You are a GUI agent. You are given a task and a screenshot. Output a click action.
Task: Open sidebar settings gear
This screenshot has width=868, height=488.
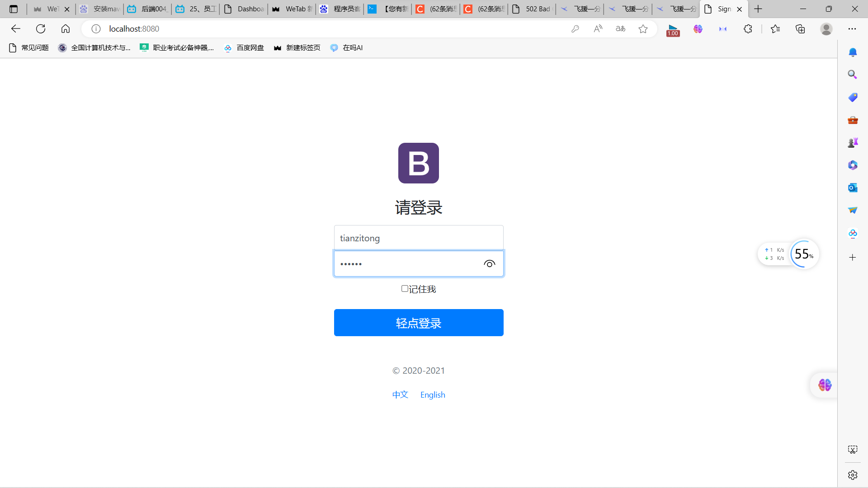tap(853, 475)
